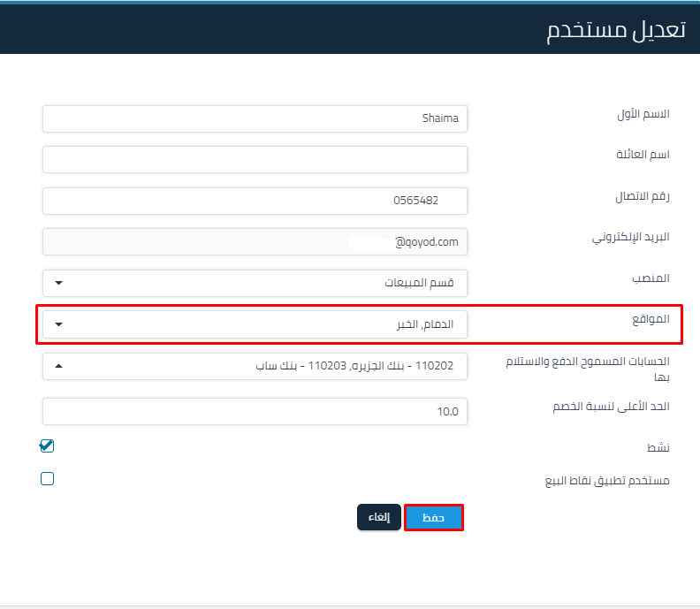Click the الاسم الأول label

(x=643, y=114)
